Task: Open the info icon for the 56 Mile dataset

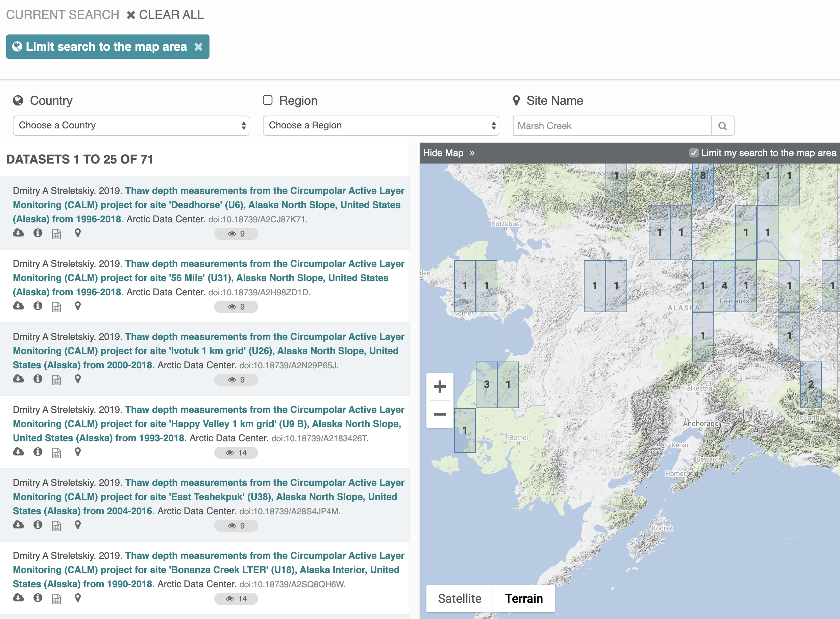Action: pyautogui.click(x=38, y=306)
